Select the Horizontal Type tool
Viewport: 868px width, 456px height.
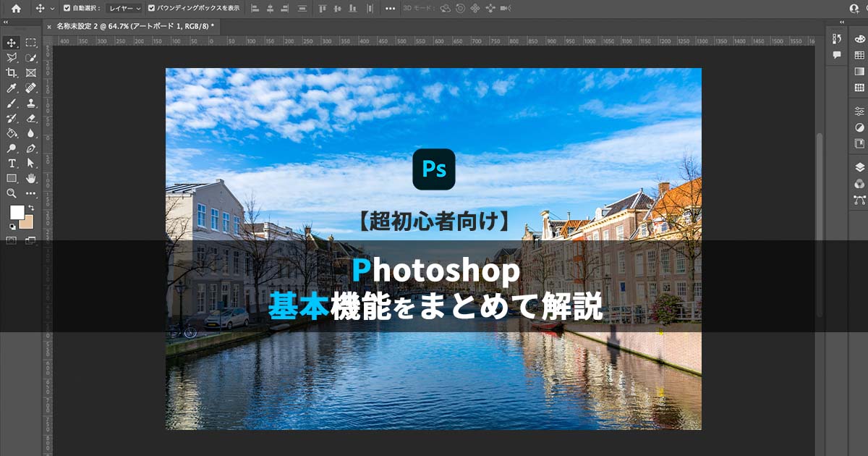(12, 164)
